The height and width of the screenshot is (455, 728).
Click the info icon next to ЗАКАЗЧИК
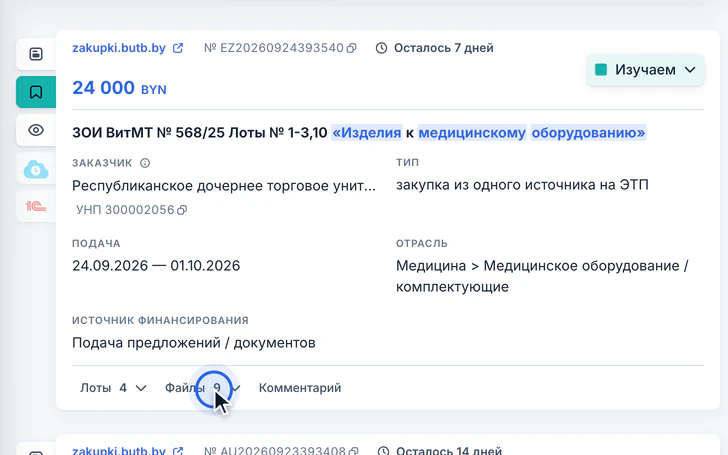[145, 163]
